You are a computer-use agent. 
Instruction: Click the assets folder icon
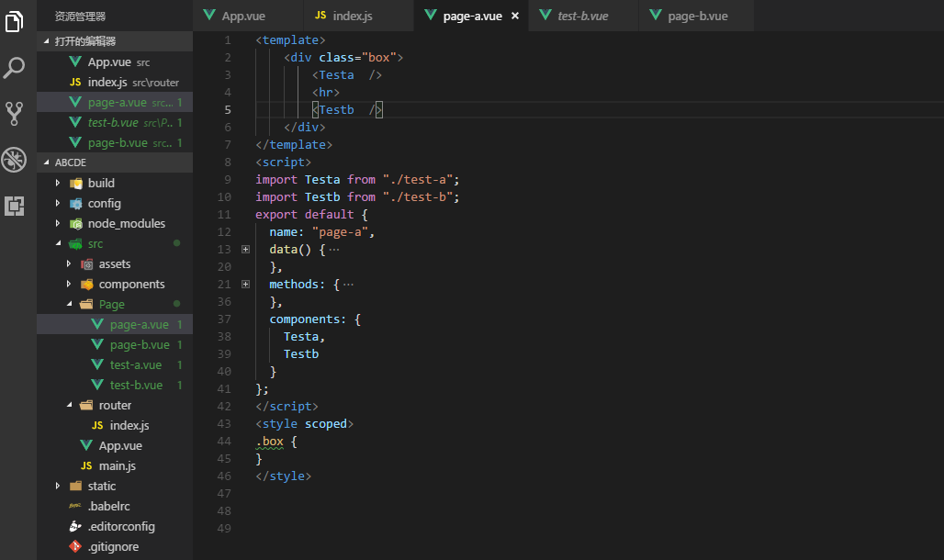(86, 264)
